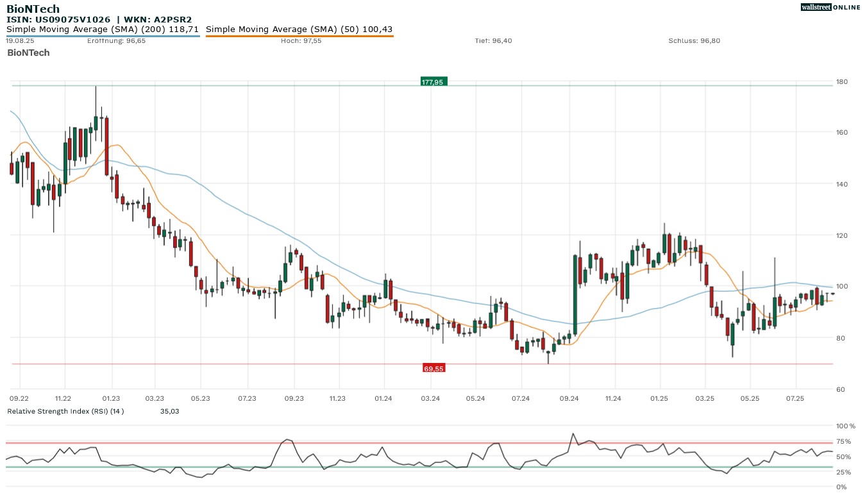
Task: Click the 09.22 date axis label
Action: point(20,398)
